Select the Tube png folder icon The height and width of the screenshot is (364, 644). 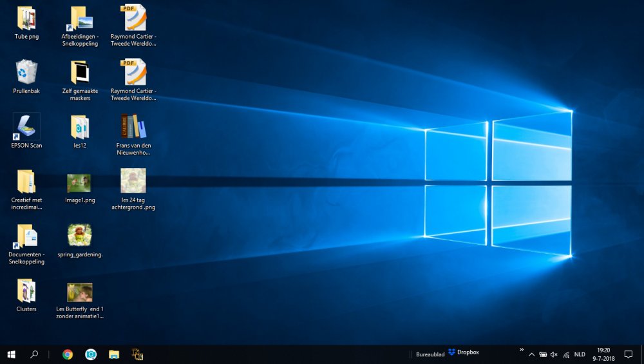coord(26,19)
